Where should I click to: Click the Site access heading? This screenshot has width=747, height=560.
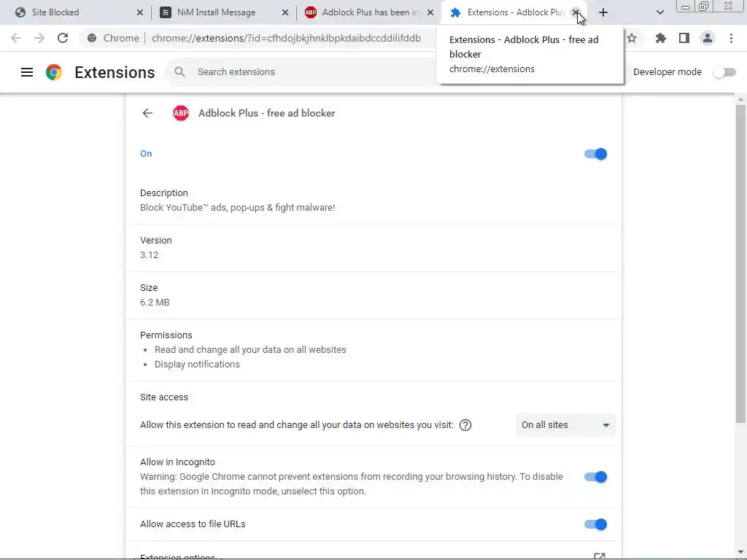point(164,397)
